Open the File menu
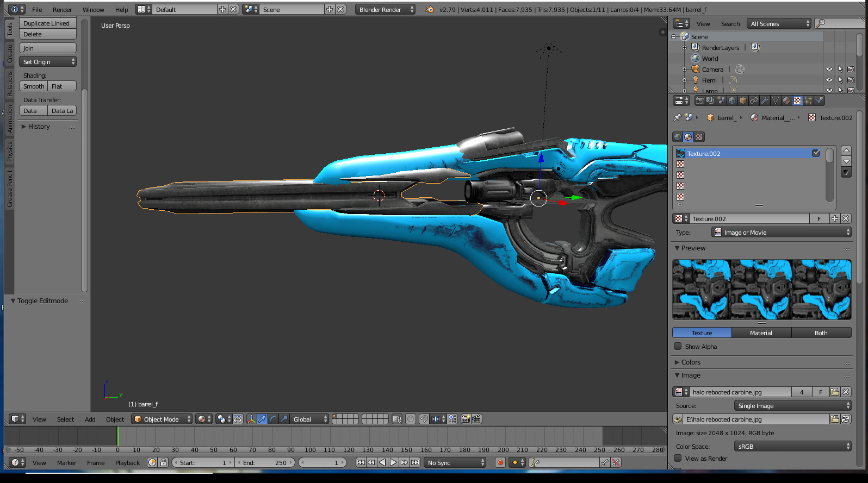This screenshot has width=868, height=483. tap(37, 9)
